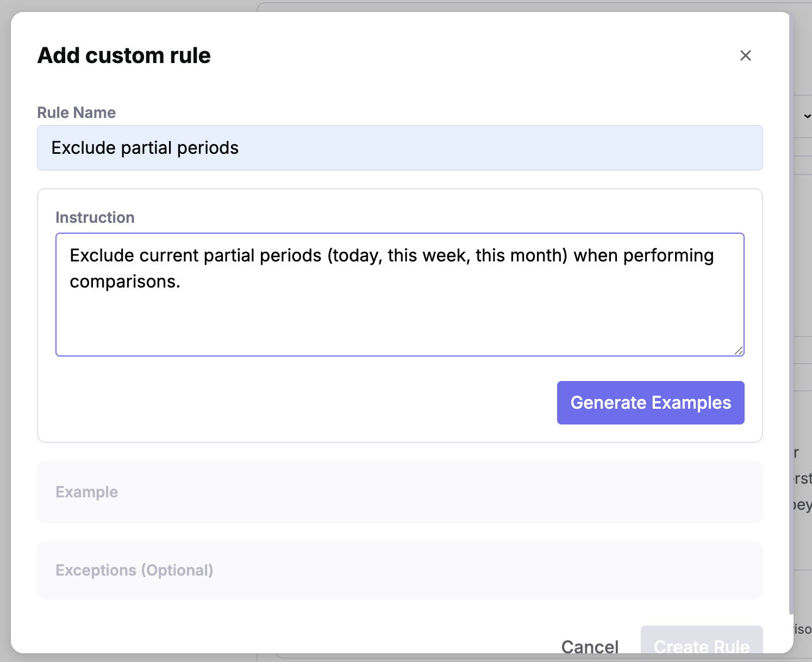Click the dimmed backdrop left of the dialog

(5, 326)
